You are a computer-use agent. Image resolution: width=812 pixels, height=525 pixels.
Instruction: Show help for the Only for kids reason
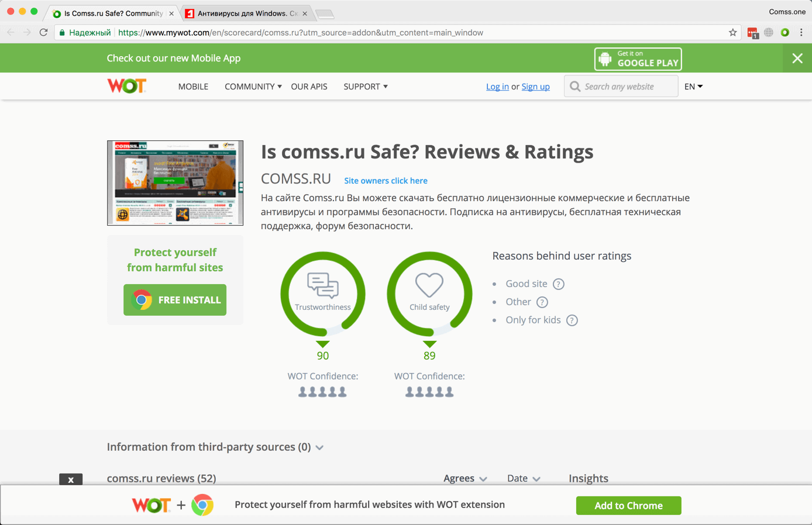572,320
